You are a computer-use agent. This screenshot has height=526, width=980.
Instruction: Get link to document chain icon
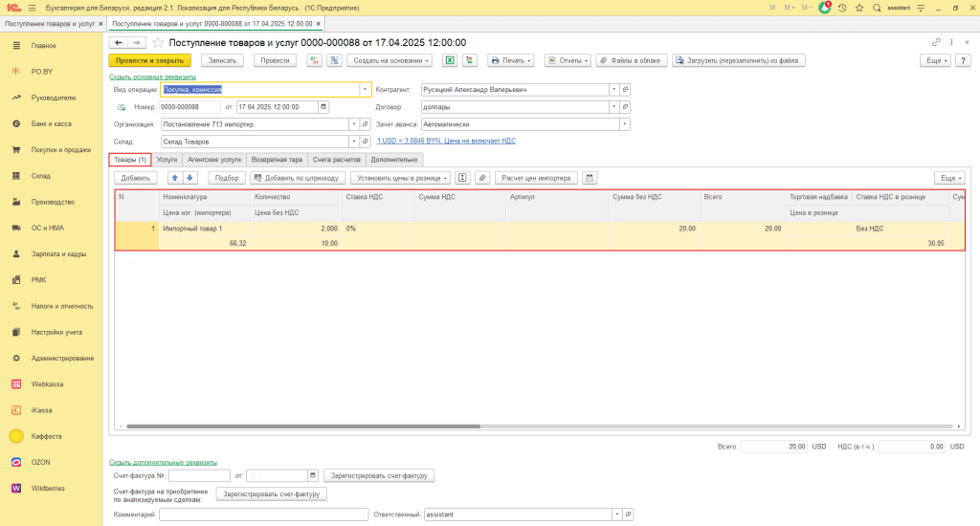point(936,42)
